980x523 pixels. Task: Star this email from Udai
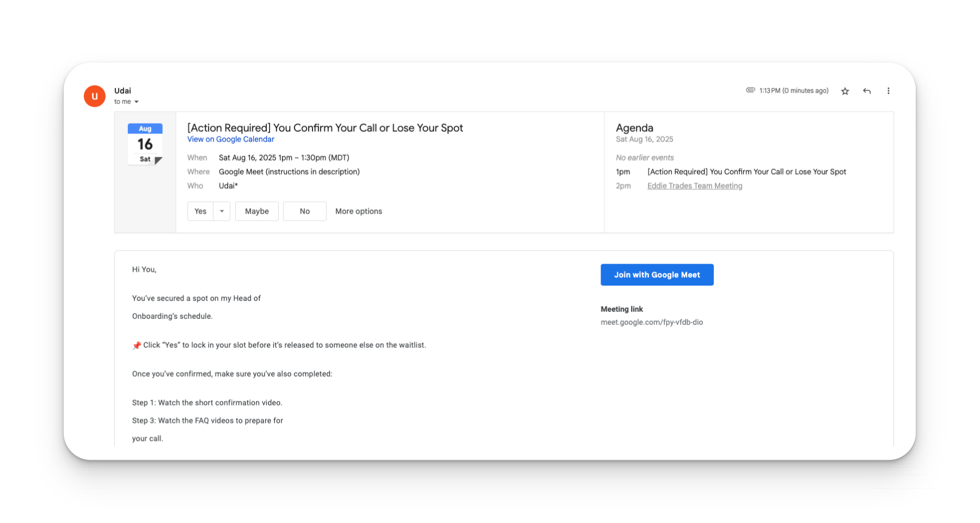(x=845, y=91)
